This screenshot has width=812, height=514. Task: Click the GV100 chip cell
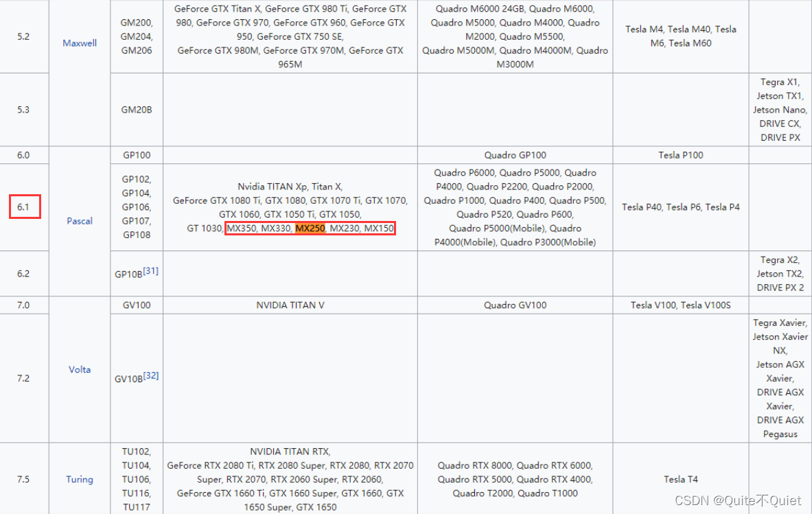(x=137, y=305)
